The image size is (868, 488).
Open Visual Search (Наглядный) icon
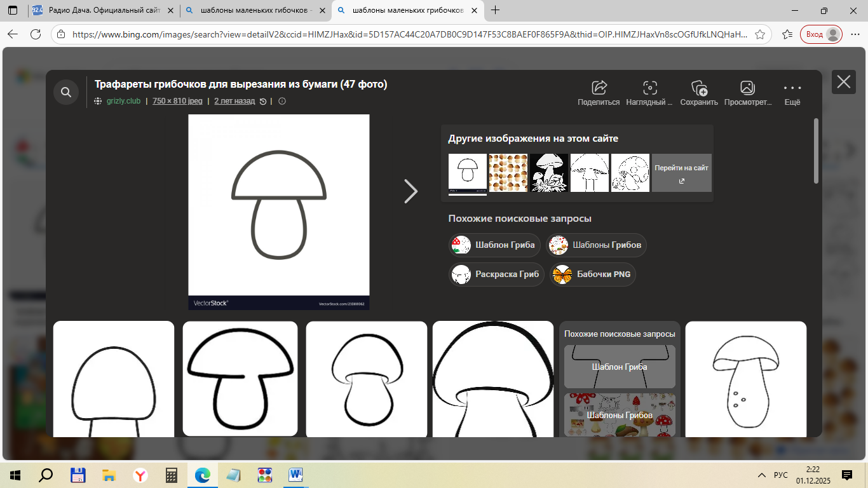pyautogui.click(x=649, y=88)
